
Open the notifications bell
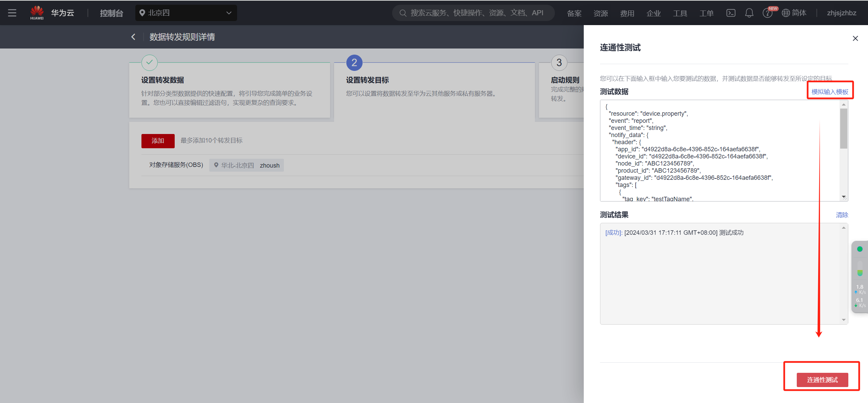click(749, 13)
